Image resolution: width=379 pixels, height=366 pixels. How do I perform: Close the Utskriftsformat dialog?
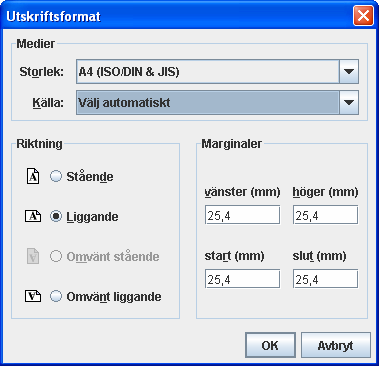point(363,16)
